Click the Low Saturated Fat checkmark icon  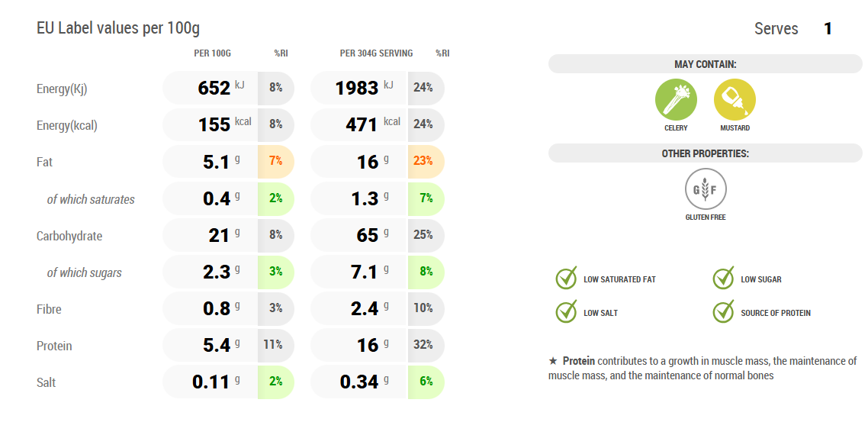(x=567, y=279)
